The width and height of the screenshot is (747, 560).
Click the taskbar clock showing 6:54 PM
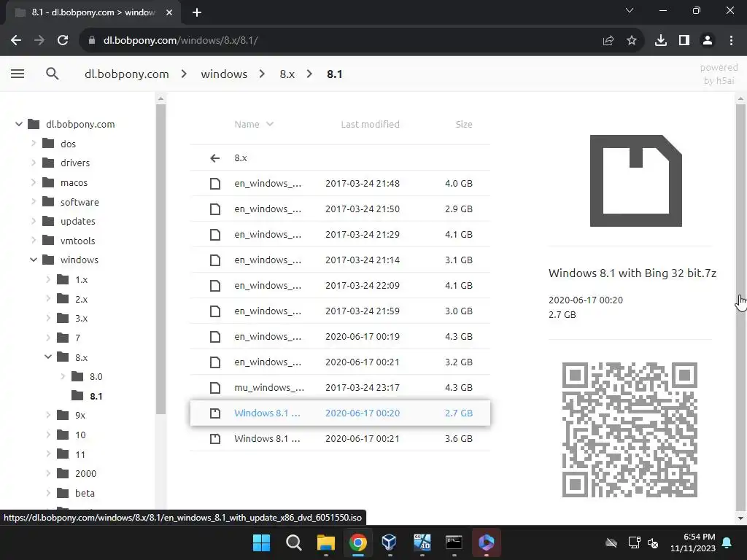693,542
